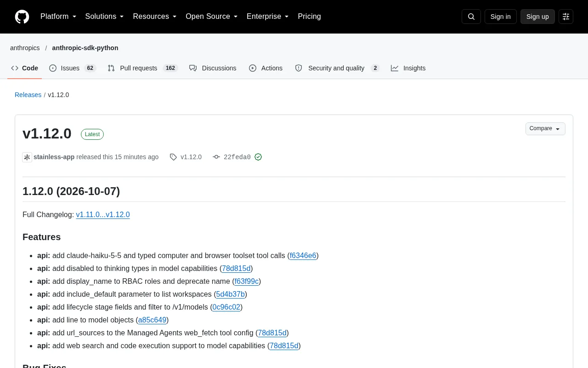
Task: Open commit 22feda0 link
Action: pos(237,157)
